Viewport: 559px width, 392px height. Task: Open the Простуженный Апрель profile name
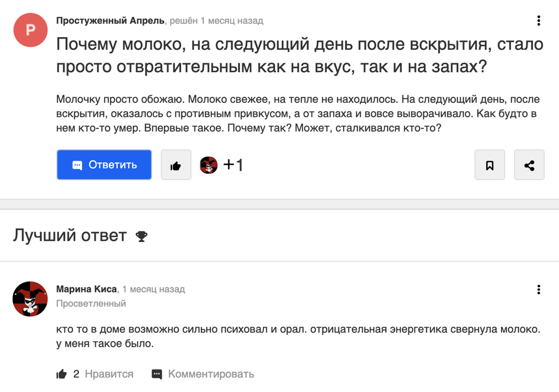110,21
